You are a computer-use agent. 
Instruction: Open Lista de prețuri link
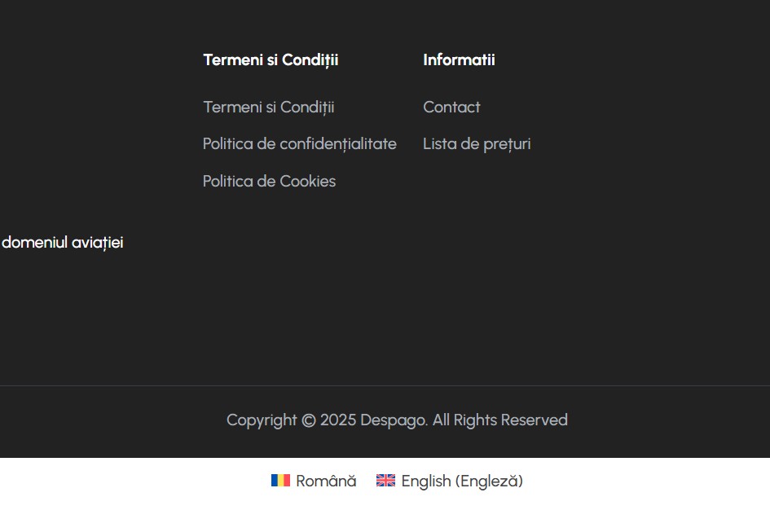pyautogui.click(x=477, y=144)
